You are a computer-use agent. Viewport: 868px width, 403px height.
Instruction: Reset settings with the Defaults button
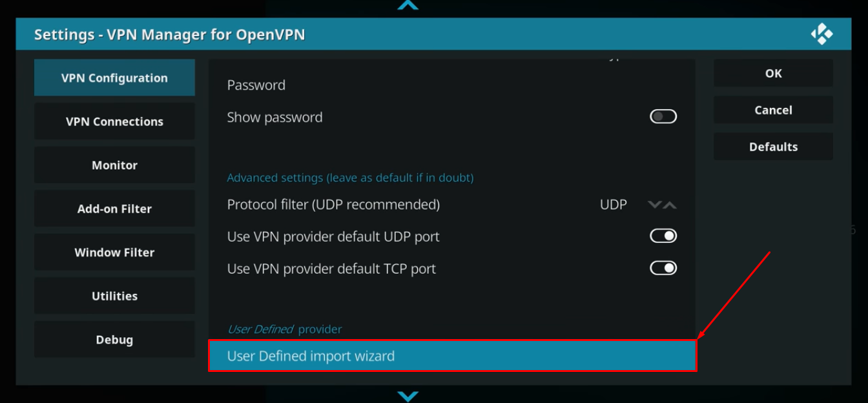pos(773,147)
